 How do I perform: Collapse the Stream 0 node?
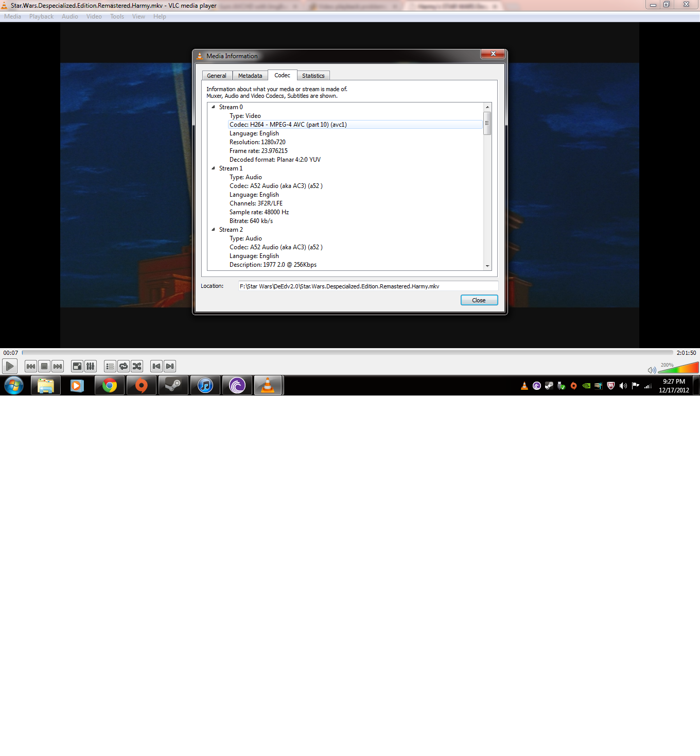213,107
